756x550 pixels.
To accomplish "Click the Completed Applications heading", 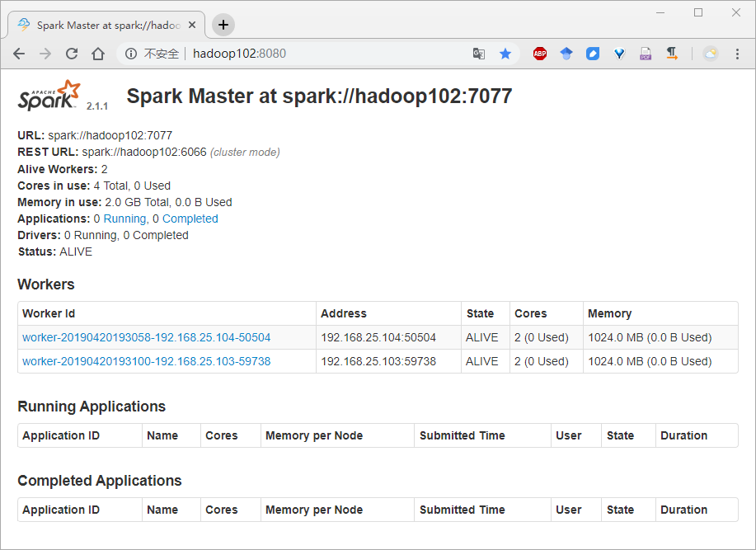I will (99, 481).
